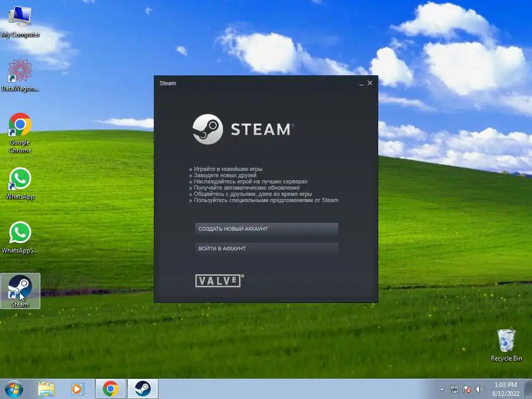Open the Windows Start menu orb
The width and height of the screenshot is (532, 399).
14,389
